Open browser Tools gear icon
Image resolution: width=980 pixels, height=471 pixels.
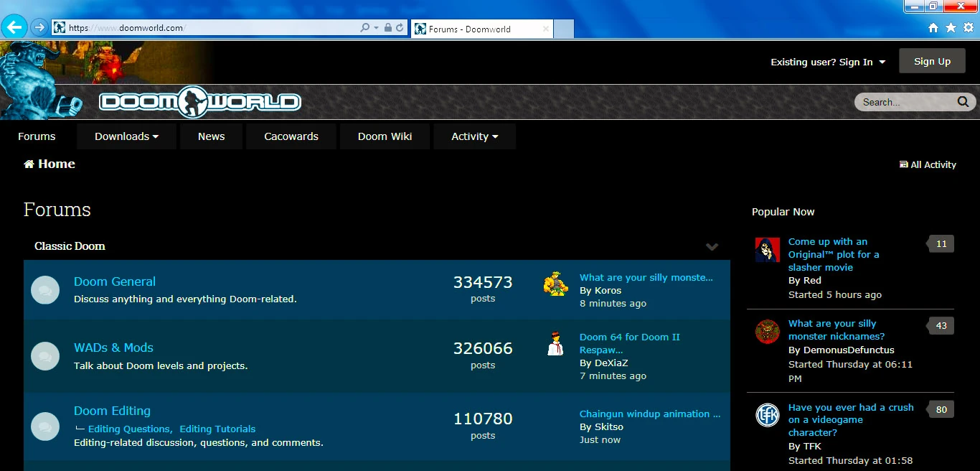(x=968, y=27)
